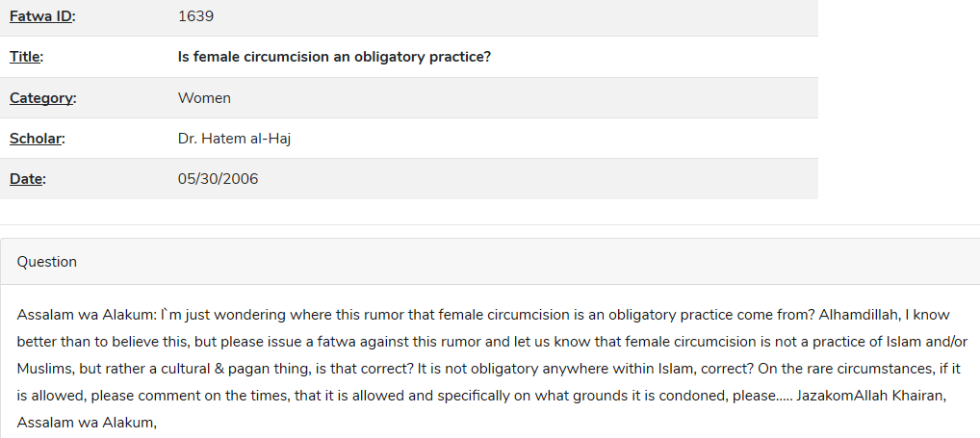Click the word 'Muslims' starting the third line
This screenshot has width=980, height=438.
coord(45,370)
